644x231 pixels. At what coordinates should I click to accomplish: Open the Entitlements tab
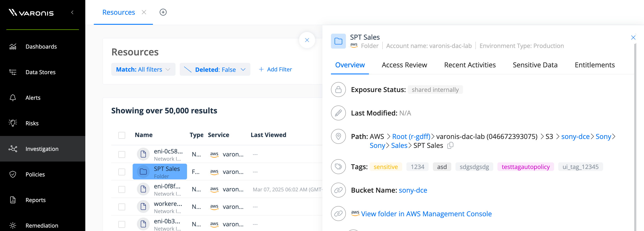[x=595, y=65]
